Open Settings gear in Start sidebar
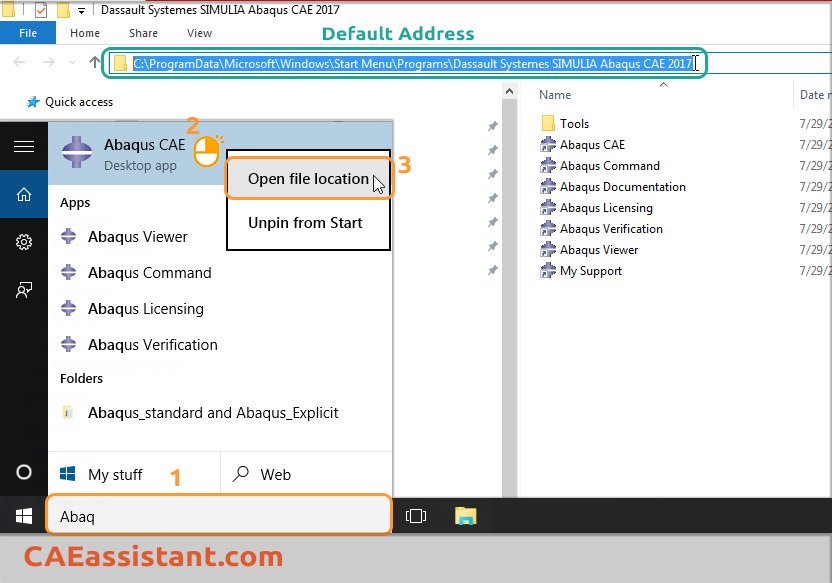This screenshot has width=832, height=583. click(x=24, y=242)
